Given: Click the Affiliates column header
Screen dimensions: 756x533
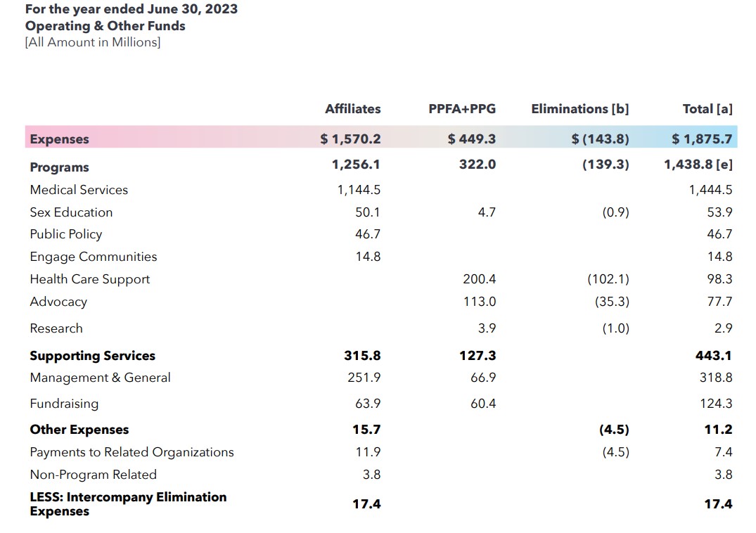Looking at the screenshot, I should pos(352,109).
